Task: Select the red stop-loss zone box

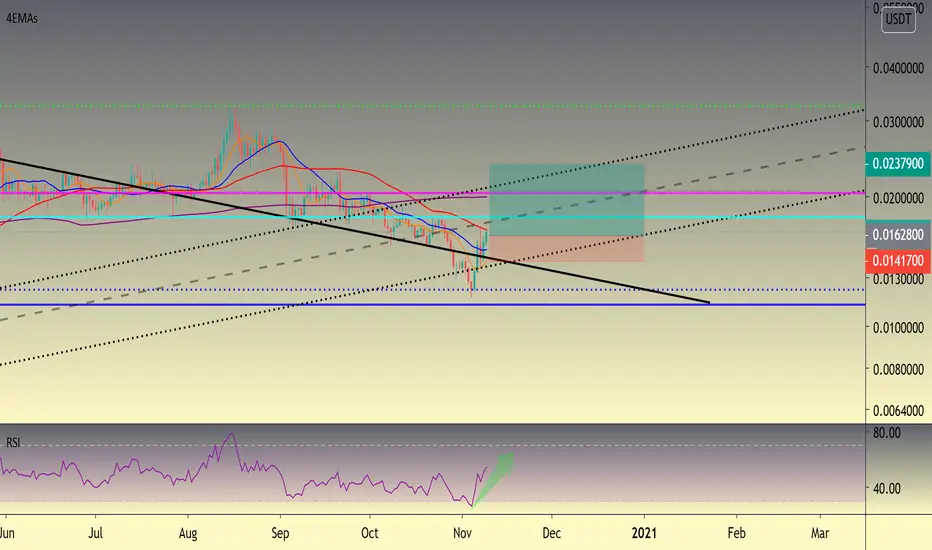Action: [x=566, y=249]
